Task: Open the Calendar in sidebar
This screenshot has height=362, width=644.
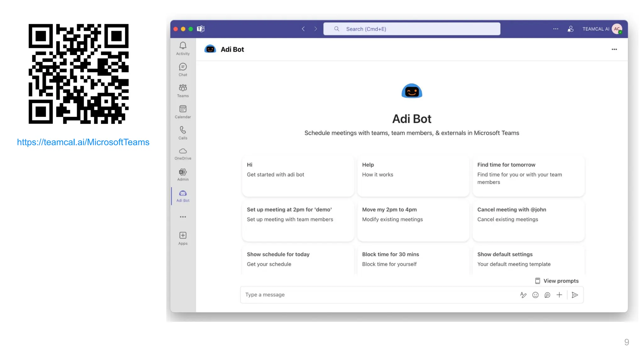Action: coord(183,112)
